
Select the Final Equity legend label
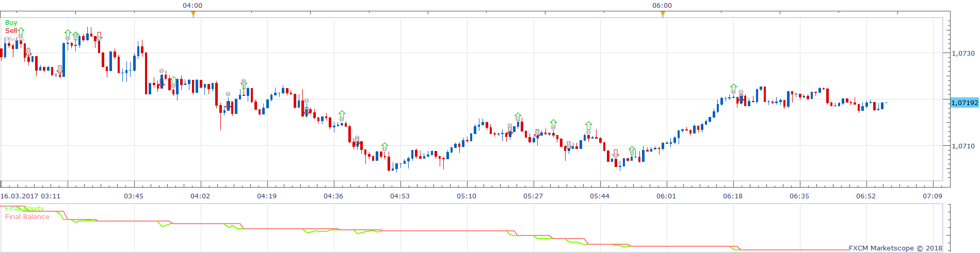point(25,209)
